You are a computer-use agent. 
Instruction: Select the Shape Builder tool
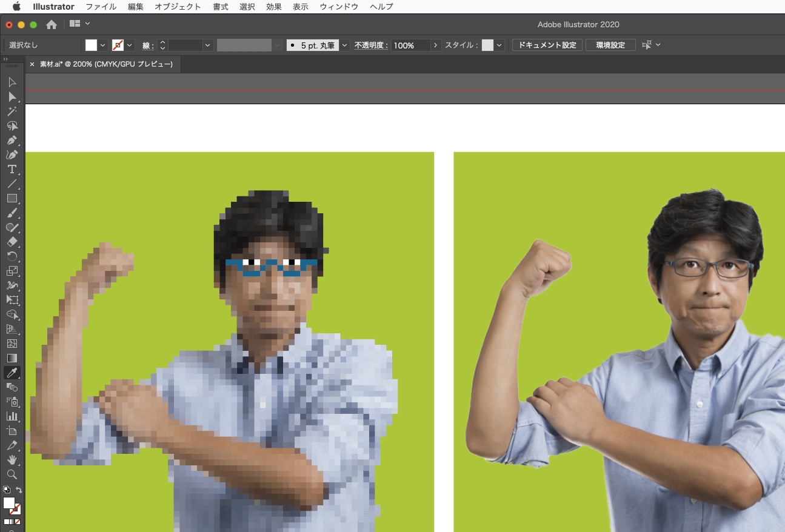coord(12,314)
